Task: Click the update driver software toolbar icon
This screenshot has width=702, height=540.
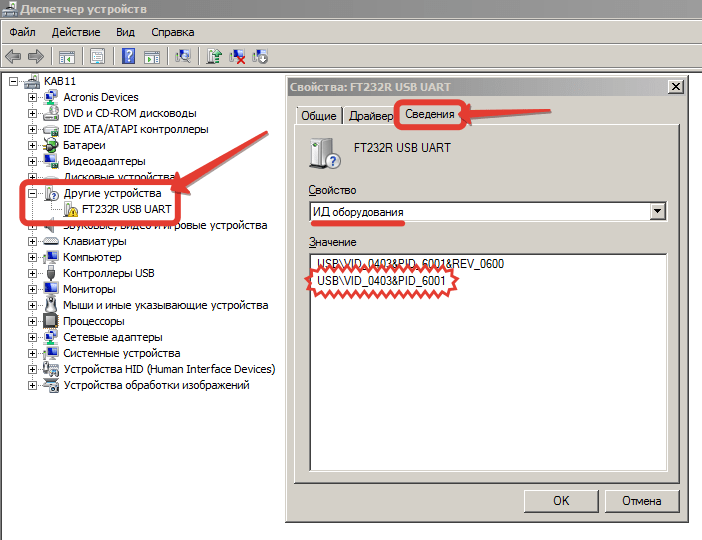Action: tap(214, 56)
